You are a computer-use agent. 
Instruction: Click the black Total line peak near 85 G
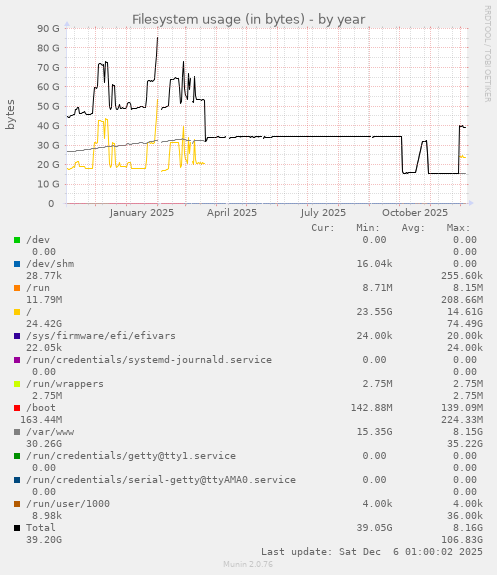coord(158,38)
